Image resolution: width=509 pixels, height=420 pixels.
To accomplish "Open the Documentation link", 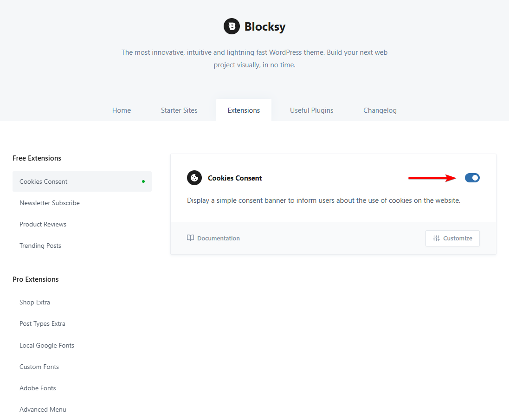I will (x=218, y=238).
